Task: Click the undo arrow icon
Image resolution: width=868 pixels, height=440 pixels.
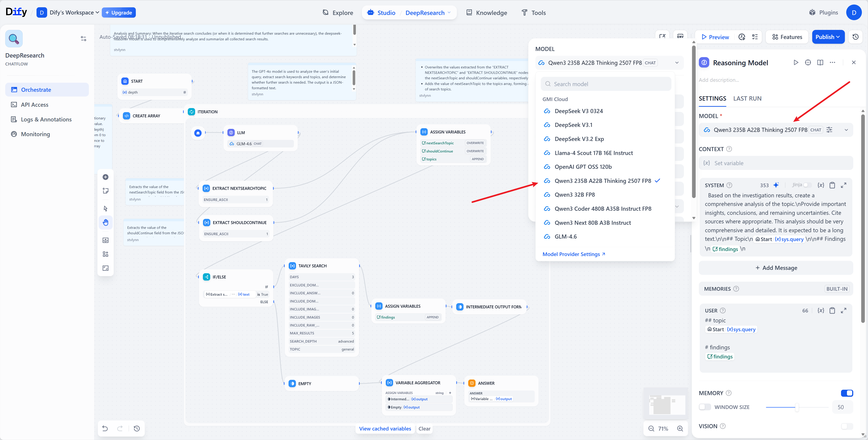Action: (x=105, y=428)
